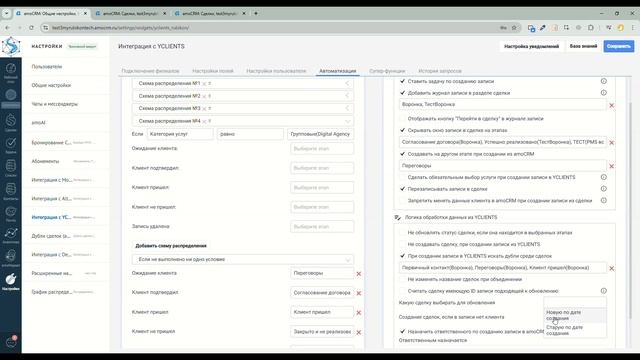The image size is (640, 360).
Task: Enable Отображать кнопку Перейти в сделку checkbox
Action: click(402, 118)
